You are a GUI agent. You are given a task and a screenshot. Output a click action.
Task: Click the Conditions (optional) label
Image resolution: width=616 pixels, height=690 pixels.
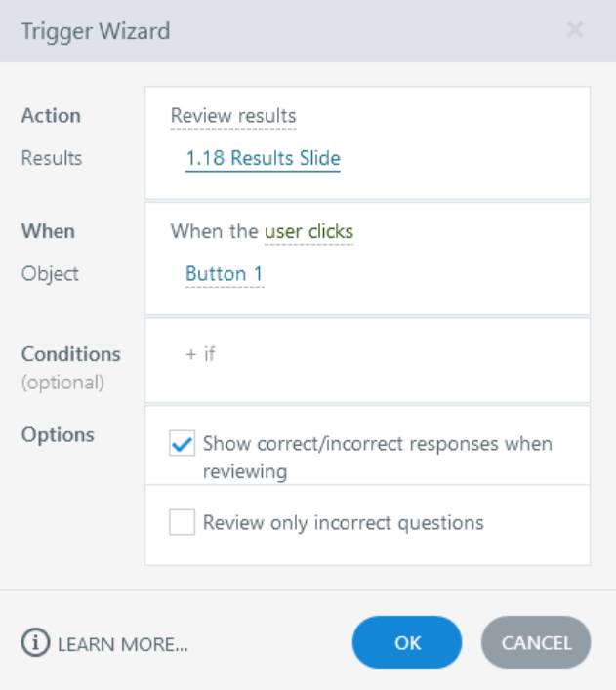coord(70,355)
